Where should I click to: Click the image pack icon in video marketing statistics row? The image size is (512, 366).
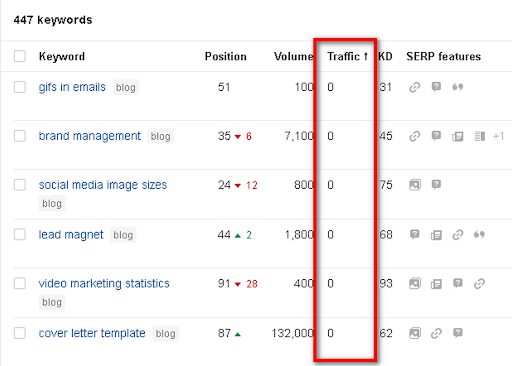click(x=415, y=283)
